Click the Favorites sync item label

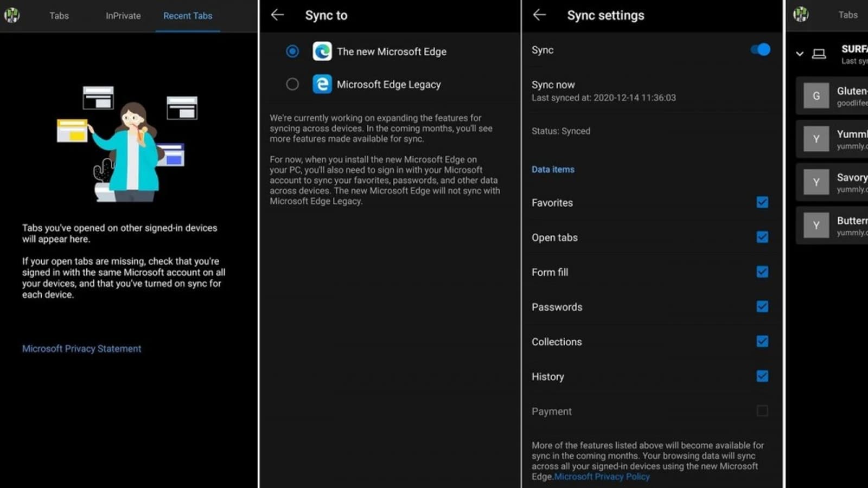pos(552,203)
